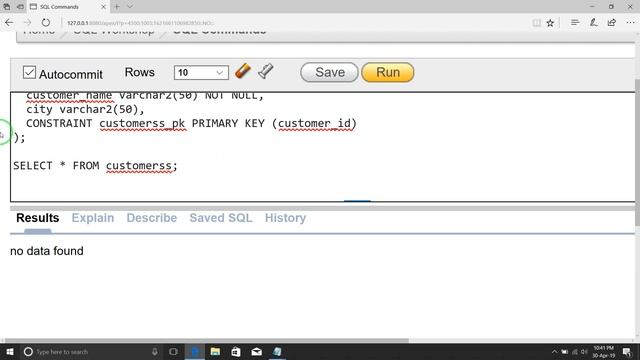
Task: Click the Add notes pen icon
Action: 593,22
